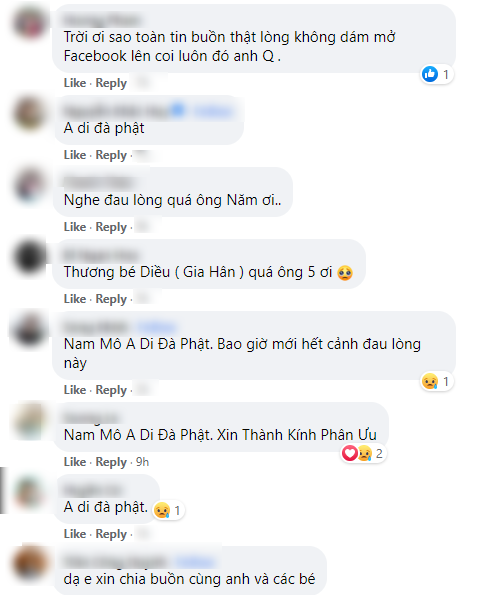Open the sad reaction on 'Bao giờ mới hết' comment
This screenshot has height=595, width=494.
429,381
